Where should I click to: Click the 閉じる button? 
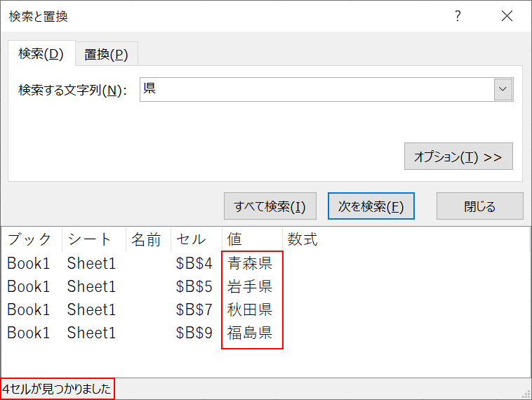tap(480, 206)
